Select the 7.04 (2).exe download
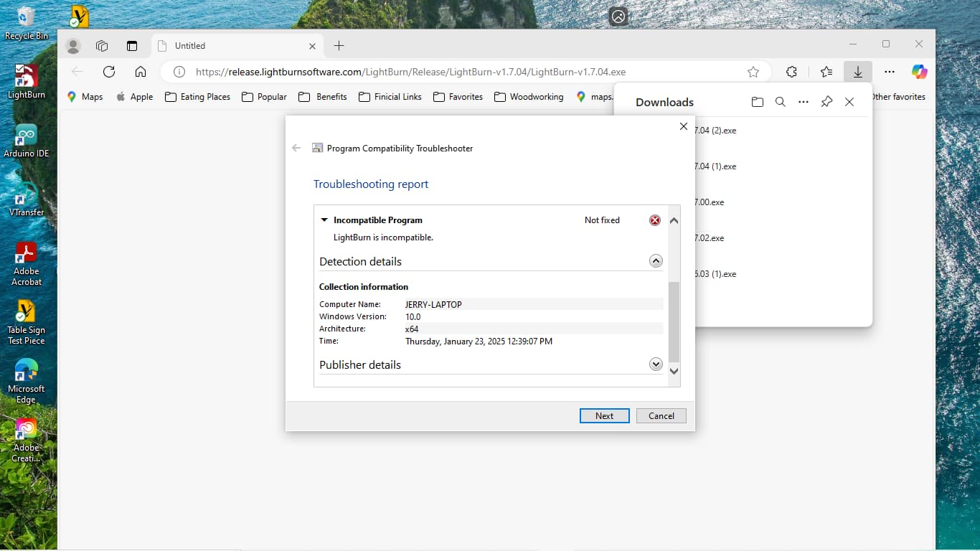This screenshot has height=551, width=980. click(x=715, y=131)
